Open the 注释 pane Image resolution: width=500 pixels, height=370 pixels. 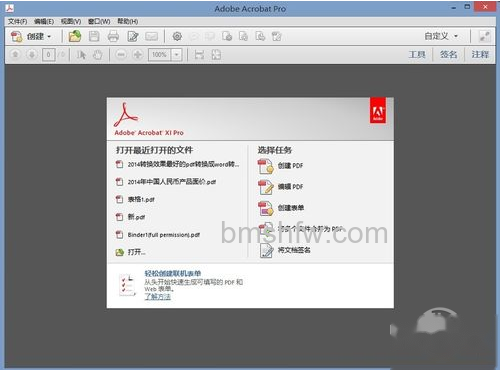click(480, 54)
